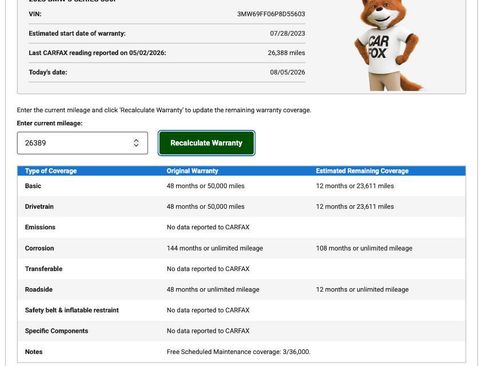Click Basic remaining 12 months or 23,611 miles

tap(355, 186)
